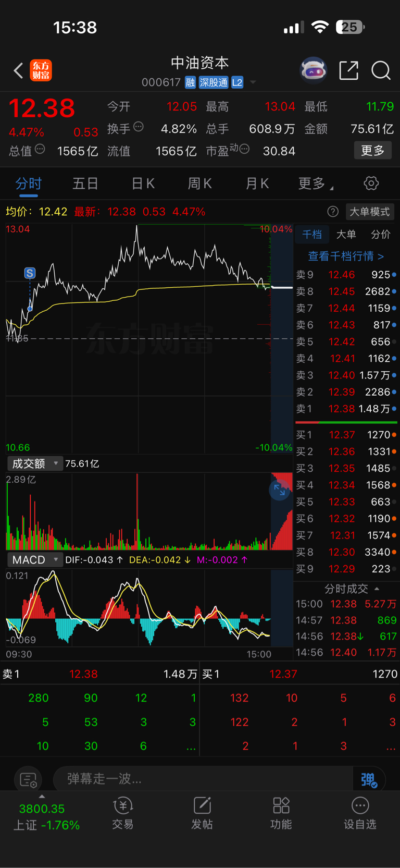
Task: Switch to 周K tab
Action: point(200,184)
